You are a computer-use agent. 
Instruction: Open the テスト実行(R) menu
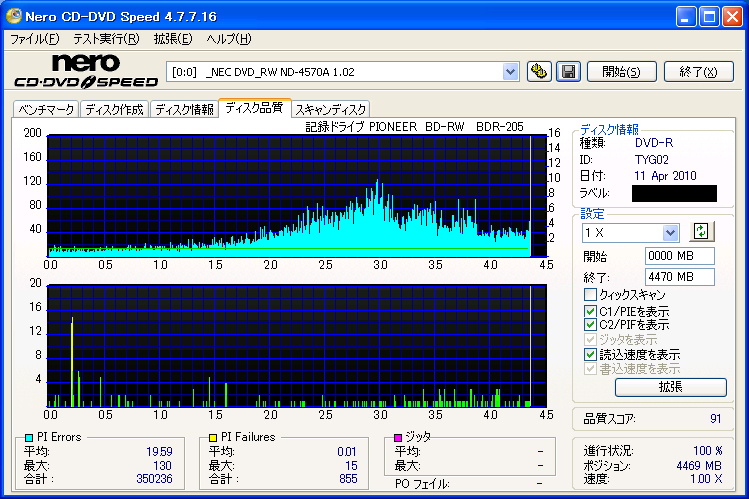[106, 39]
